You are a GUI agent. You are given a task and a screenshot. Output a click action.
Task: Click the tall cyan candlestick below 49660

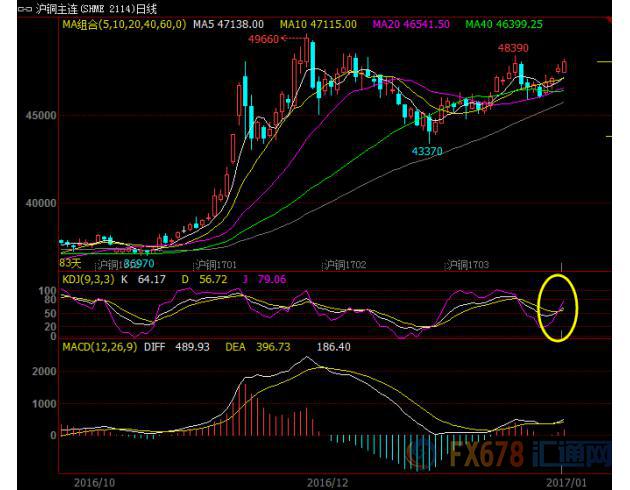pyautogui.click(x=313, y=65)
